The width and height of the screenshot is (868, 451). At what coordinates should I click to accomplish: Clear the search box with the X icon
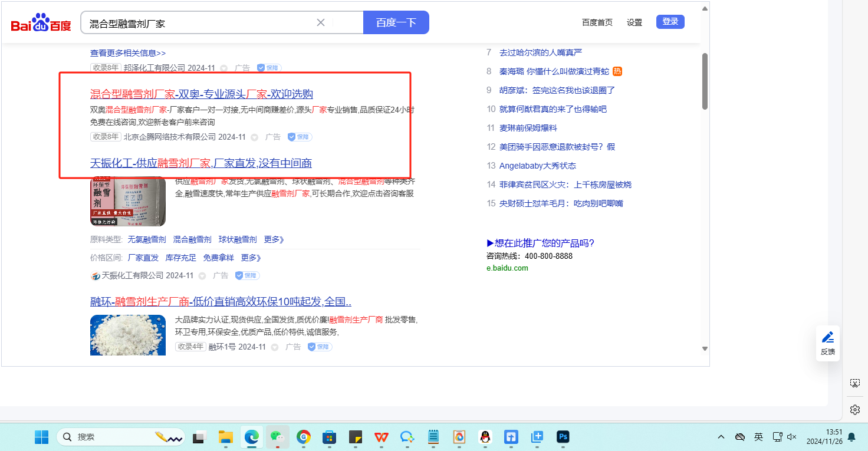click(x=321, y=22)
